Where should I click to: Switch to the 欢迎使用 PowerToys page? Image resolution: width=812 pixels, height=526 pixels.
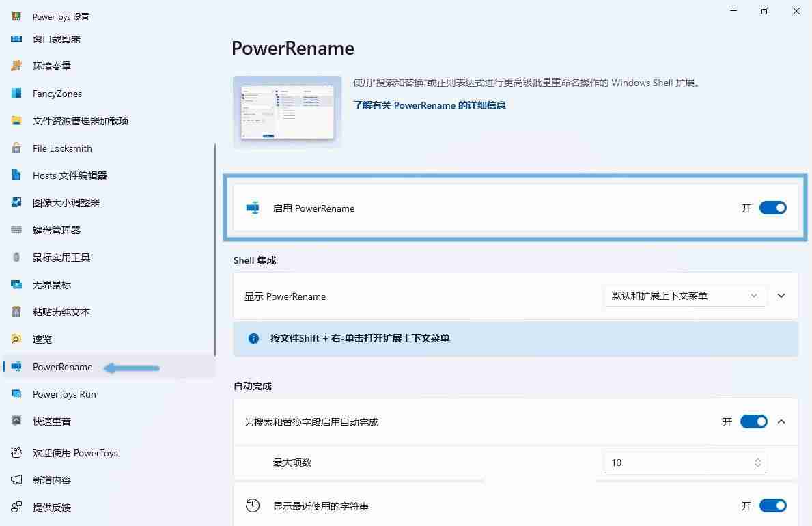pyautogui.click(x=75, y=453)
